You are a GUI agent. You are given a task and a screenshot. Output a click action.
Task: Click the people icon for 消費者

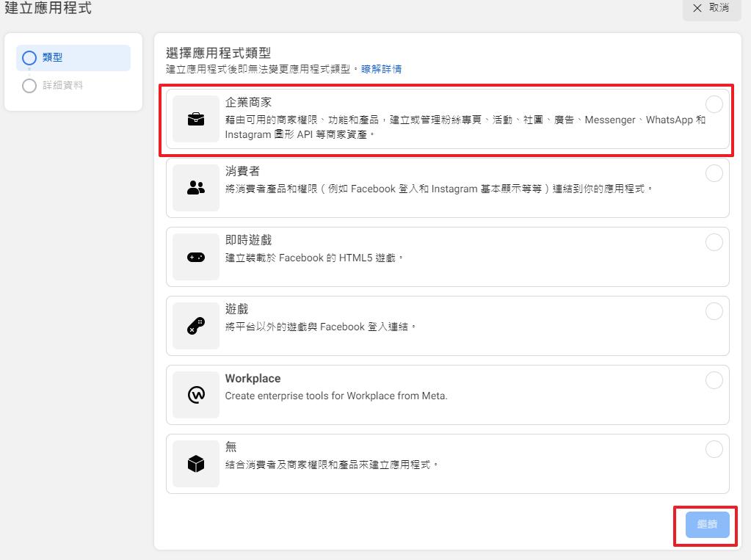click(196, 188)
